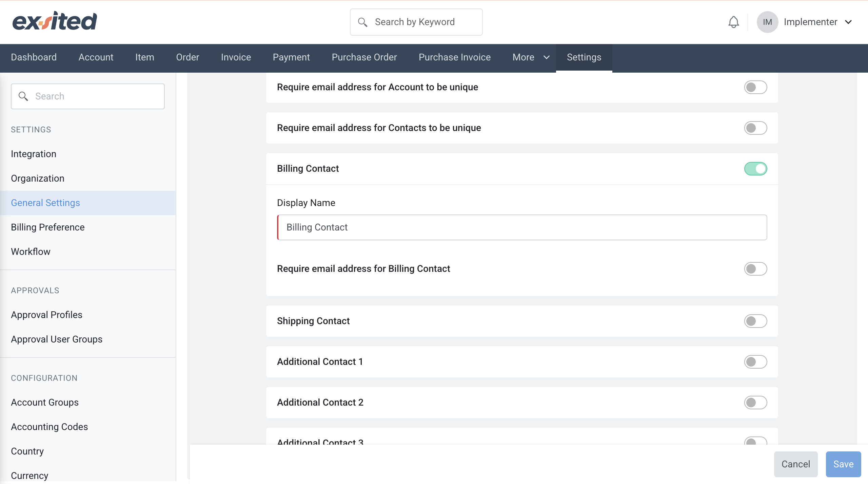Click the Save button
The image size is (868, 484).
point(843,464)
